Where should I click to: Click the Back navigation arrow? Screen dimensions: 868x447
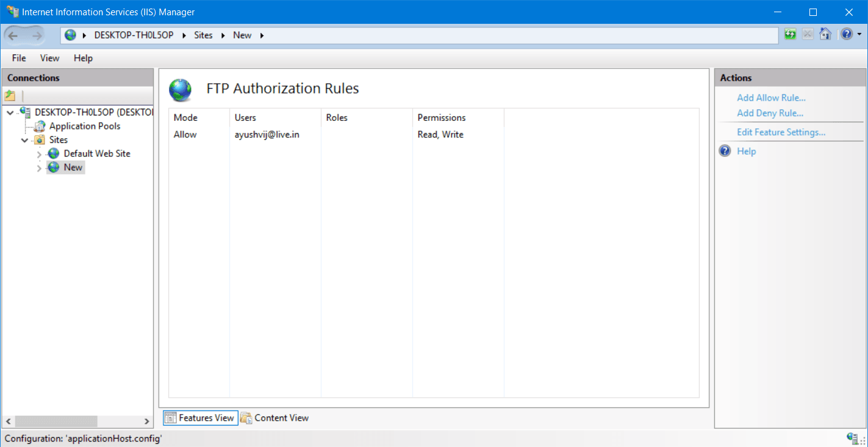13,35
